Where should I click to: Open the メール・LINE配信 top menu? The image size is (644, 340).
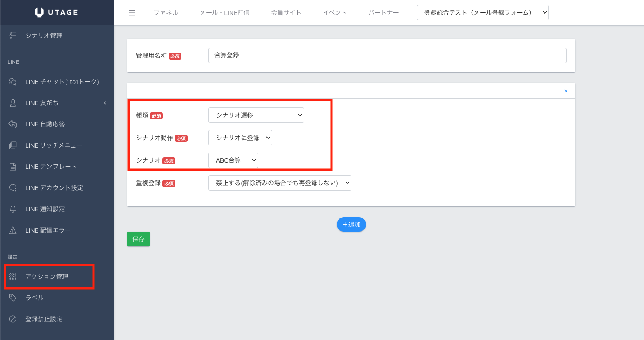[x=224, y=13]
